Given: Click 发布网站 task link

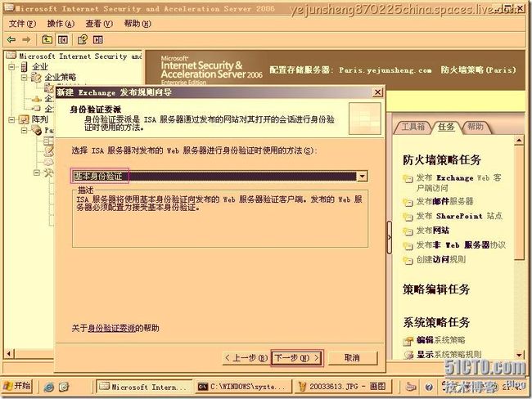Looking at the screenshot, I should point(433,231).
